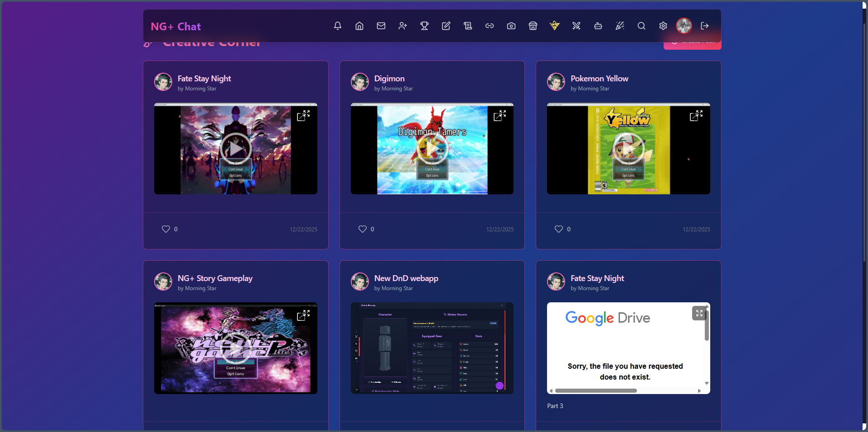This screenshot has width=868, height=432.
Task: Open the New DnD webapp screenshot
Action: point(432,348)
